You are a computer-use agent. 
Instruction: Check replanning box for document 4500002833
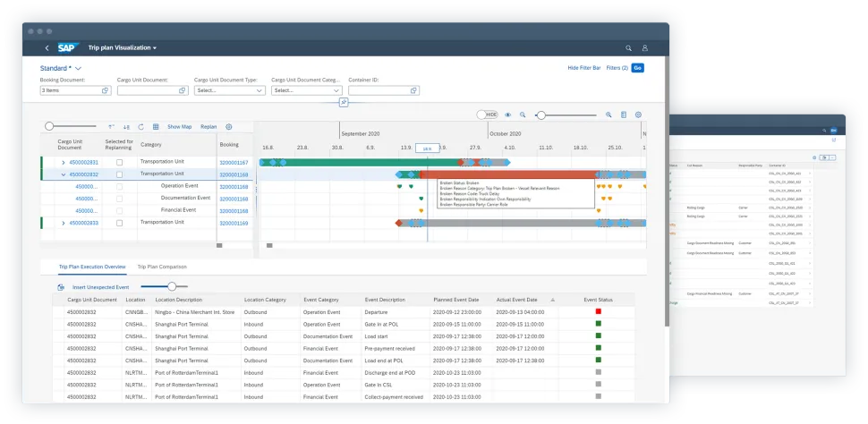click(120, 222)
